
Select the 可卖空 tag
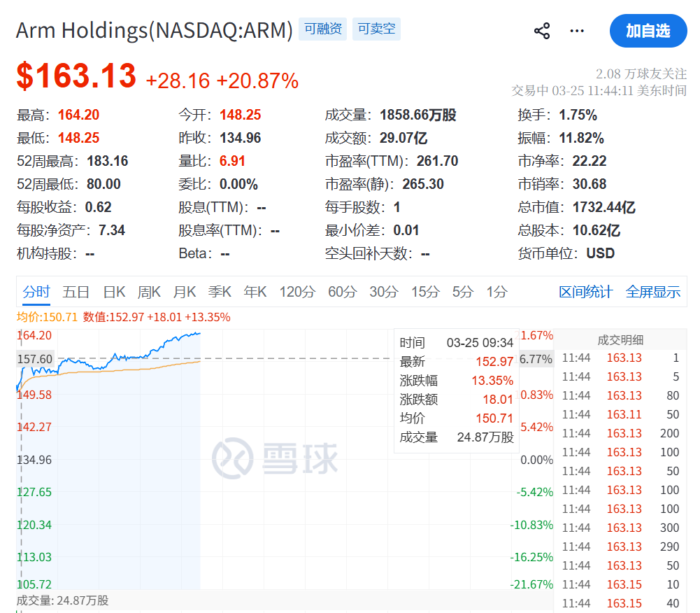point(376,29)
